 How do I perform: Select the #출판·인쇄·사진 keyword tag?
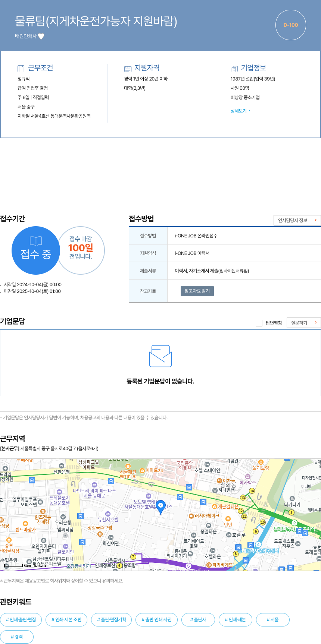pos(156,620)
